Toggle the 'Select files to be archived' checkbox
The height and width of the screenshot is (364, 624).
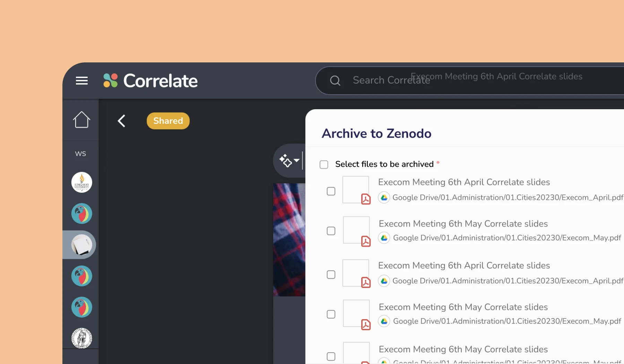click(x=324, y=165)
